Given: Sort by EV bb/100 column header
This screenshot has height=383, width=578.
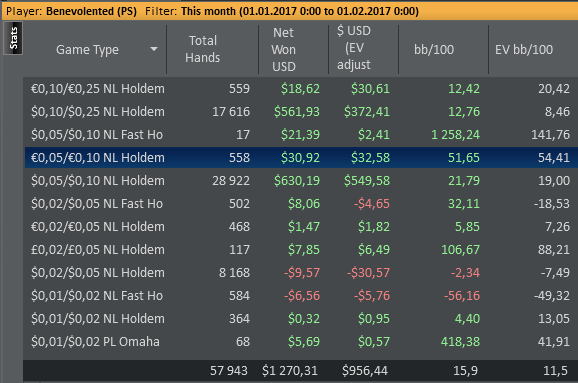Looking at the screenshot, I should tap(523, 49).
